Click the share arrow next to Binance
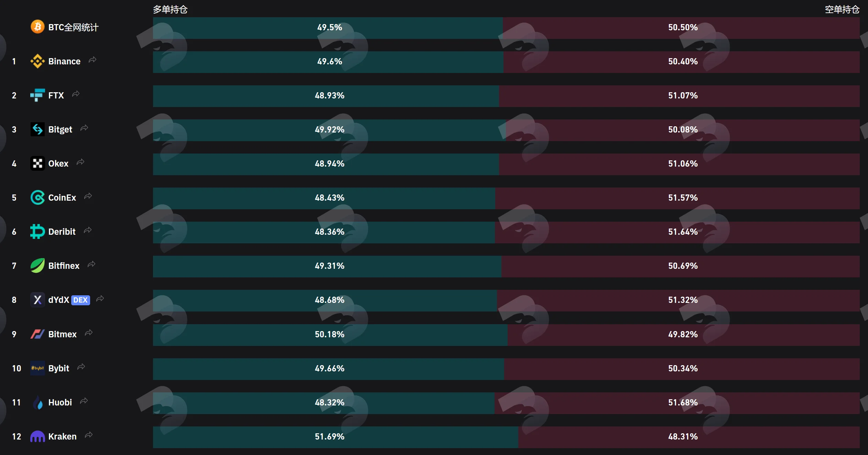The width and height of the screenshot is (868, 455). tap(92, 60)
